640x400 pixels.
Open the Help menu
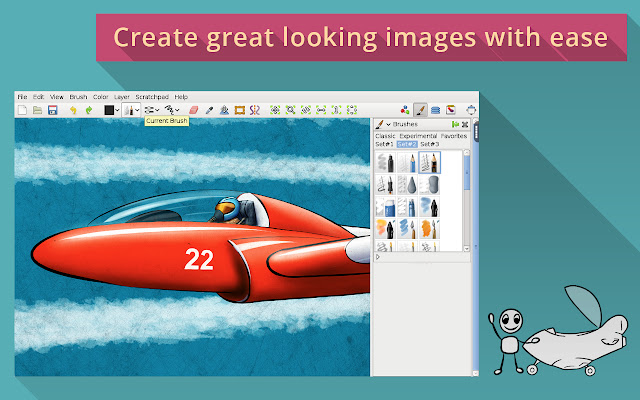pos(181,97)
